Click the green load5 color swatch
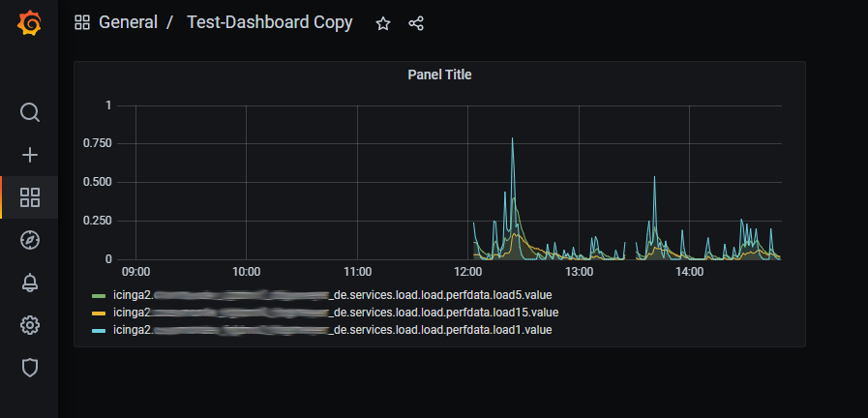 tap(98, 295)
